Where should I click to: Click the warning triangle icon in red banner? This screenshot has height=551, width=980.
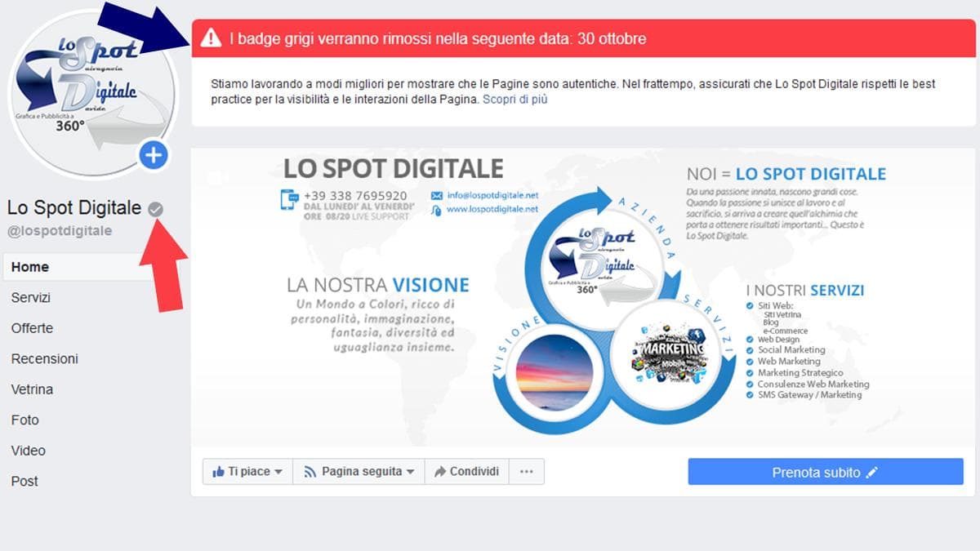pyautogui.click(x=212, y=38)
